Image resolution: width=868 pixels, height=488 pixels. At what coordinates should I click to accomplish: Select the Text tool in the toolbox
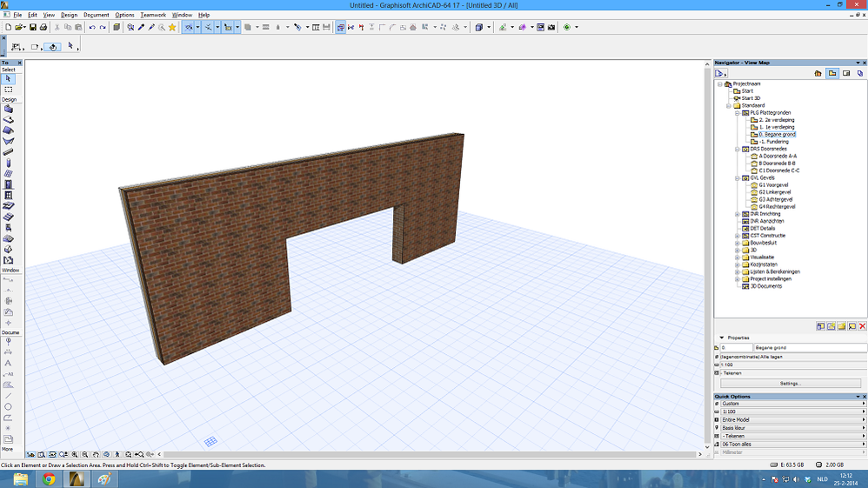coord(9,363)
